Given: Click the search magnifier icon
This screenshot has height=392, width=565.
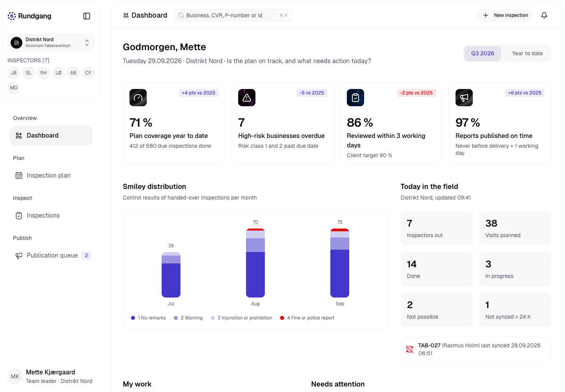Looking at the screenshot, I should [x=181, y=15].
